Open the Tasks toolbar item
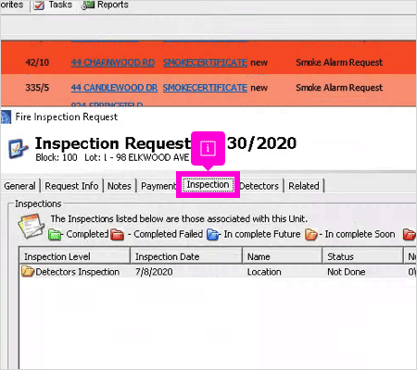417x370 pixels. tap(53, 5)
